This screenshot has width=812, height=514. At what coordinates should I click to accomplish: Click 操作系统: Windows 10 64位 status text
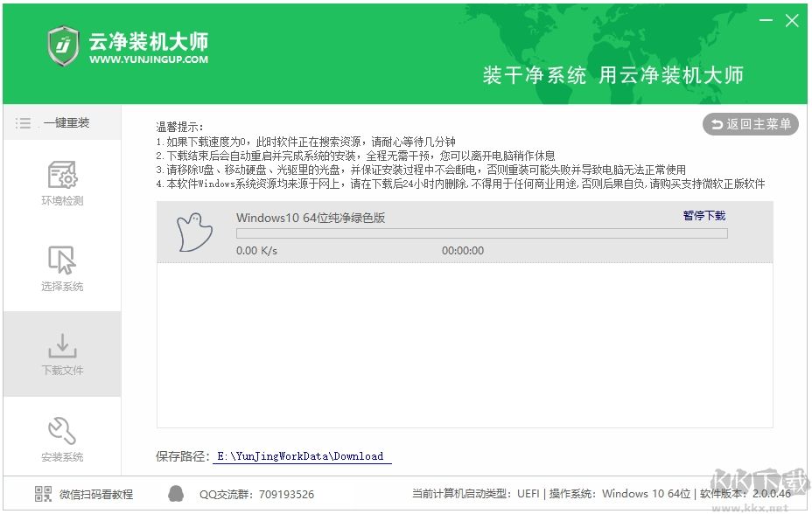619,494
